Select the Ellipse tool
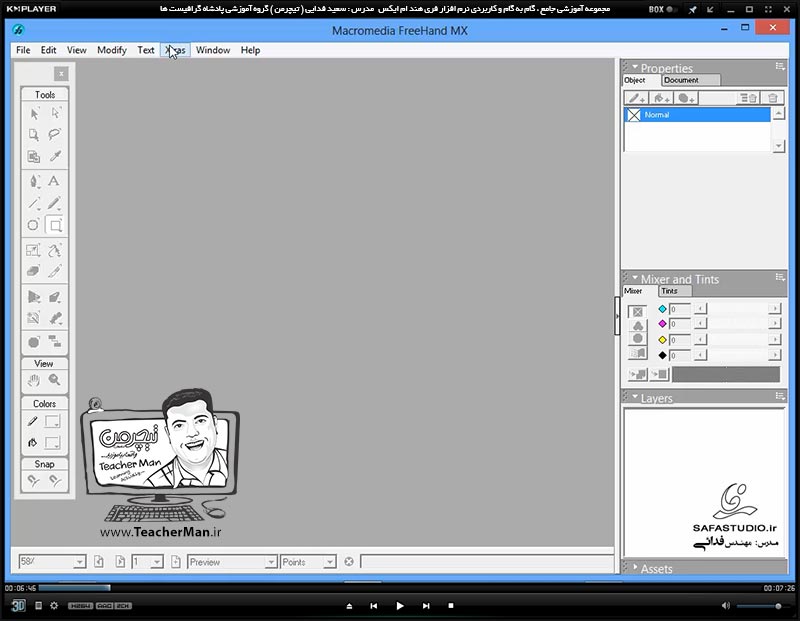 coord(34,225)
